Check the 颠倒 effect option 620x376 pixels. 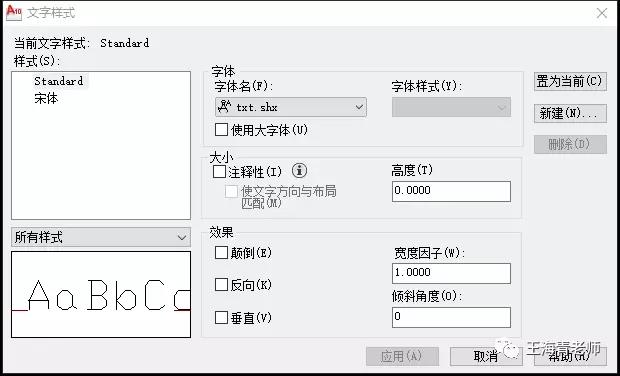coord(221,253)
